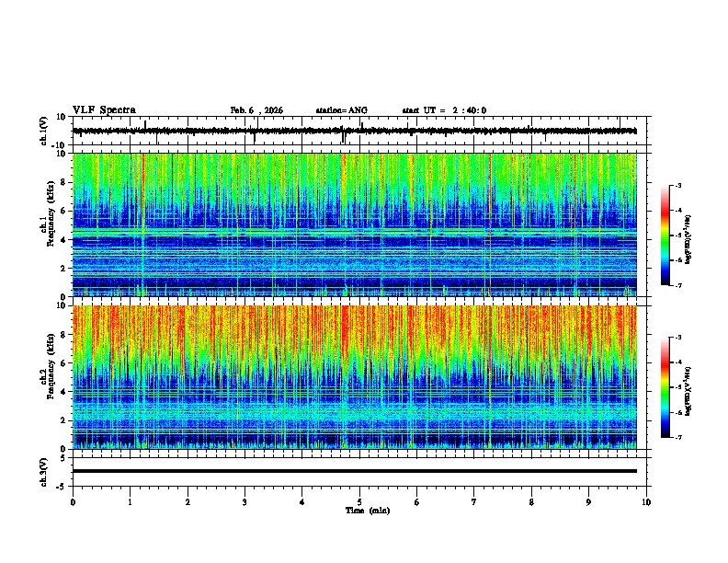
Task: Click time axis tick label "3"
Action: pos(245,502)
